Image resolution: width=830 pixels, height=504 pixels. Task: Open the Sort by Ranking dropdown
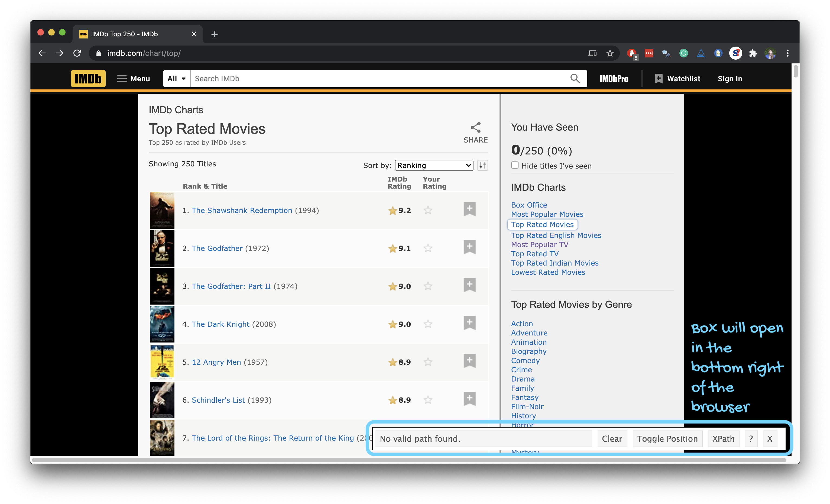coord(434,165)
